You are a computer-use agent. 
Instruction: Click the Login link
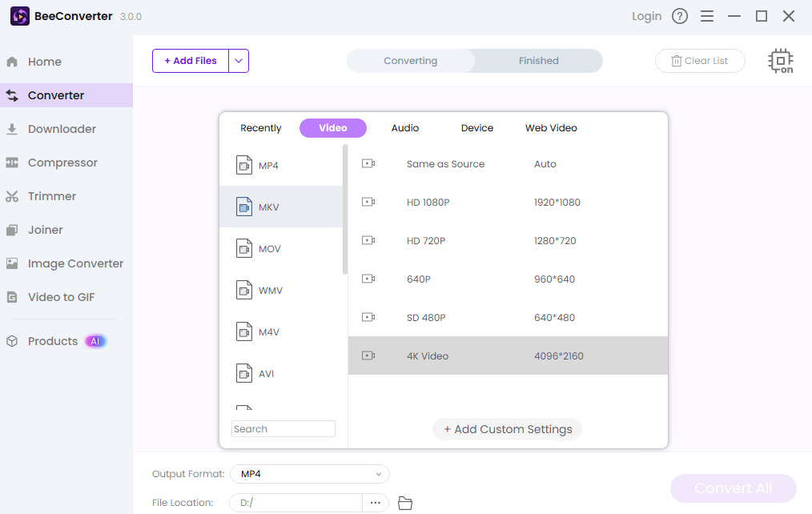click(x=646, y=16)
